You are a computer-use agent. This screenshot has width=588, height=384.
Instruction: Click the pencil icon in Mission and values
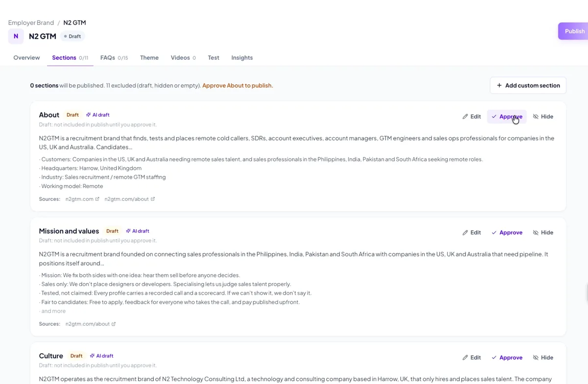pos(465,233)
